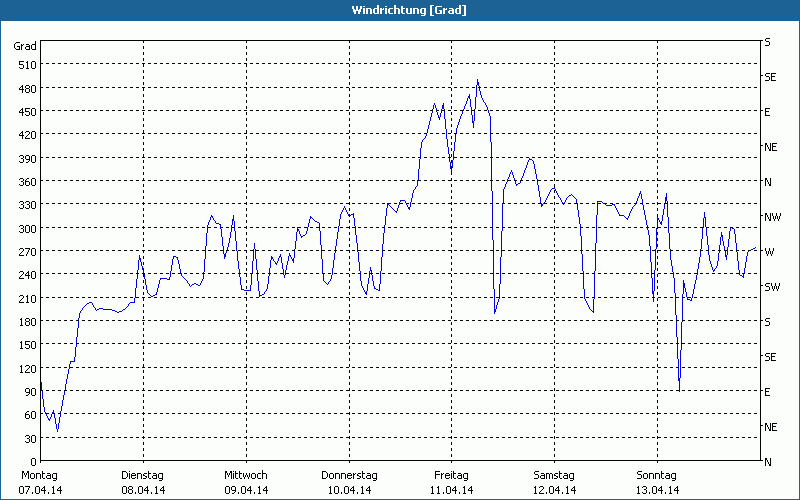Click the 210 degree axis label
Image resolution: width=800 pixels, height=500 pixels.
[x=28, y=298]
